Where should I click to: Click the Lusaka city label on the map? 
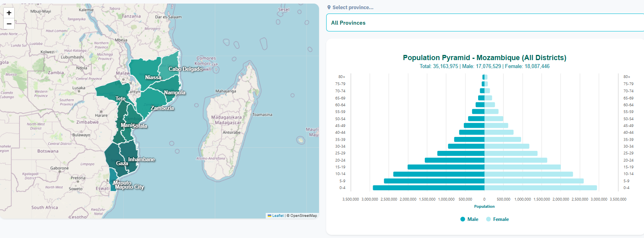point(79,88)
